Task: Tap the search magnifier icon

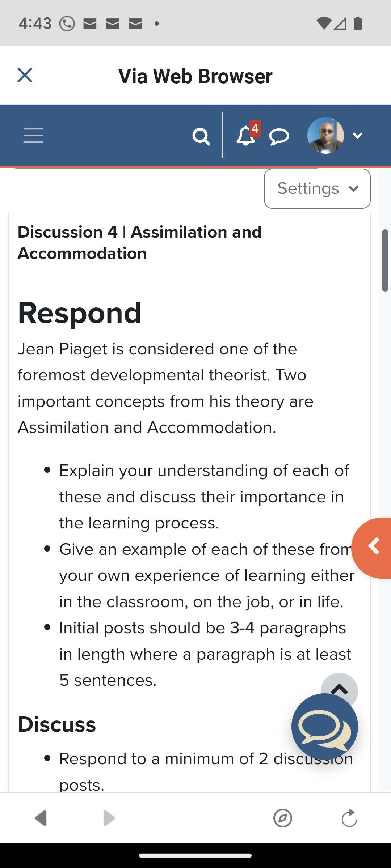Action: [201, 136]
